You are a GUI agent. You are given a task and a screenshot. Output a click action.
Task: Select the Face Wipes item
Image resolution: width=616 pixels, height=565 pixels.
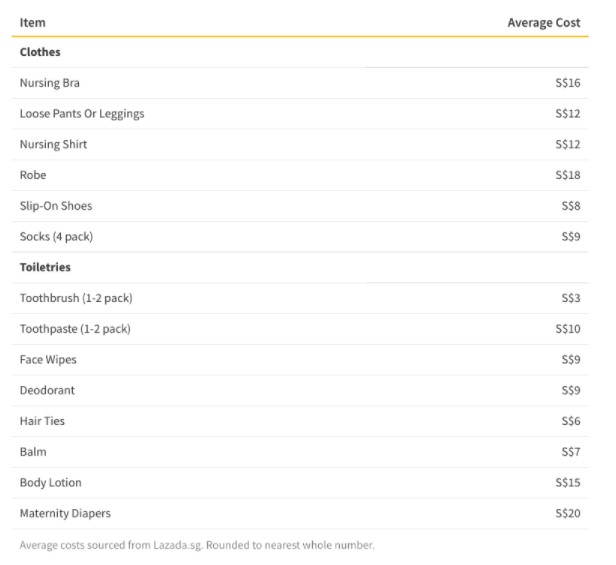[48, 360]
